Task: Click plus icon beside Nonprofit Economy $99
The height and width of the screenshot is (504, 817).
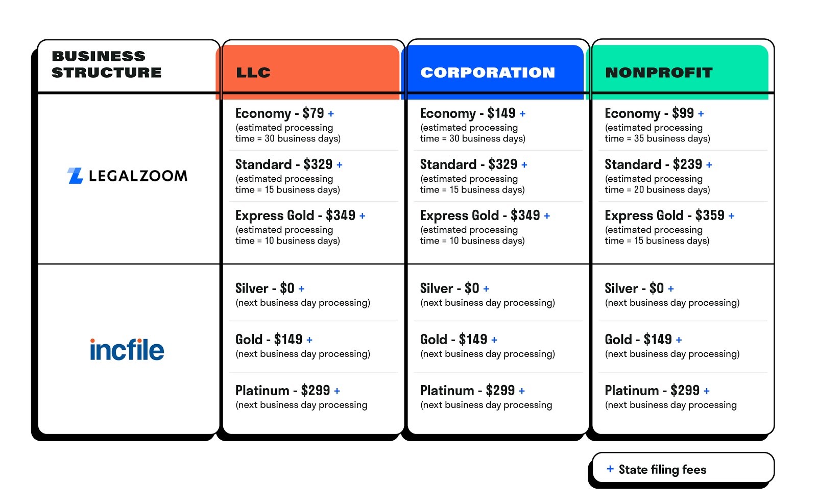Action: click(701, 114)
